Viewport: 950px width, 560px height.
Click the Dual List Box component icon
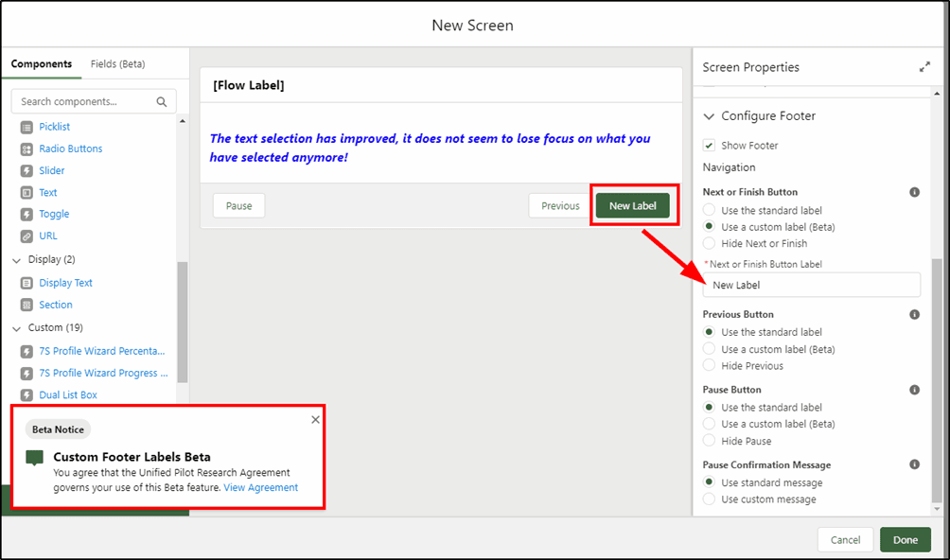(x=26, y=395)
